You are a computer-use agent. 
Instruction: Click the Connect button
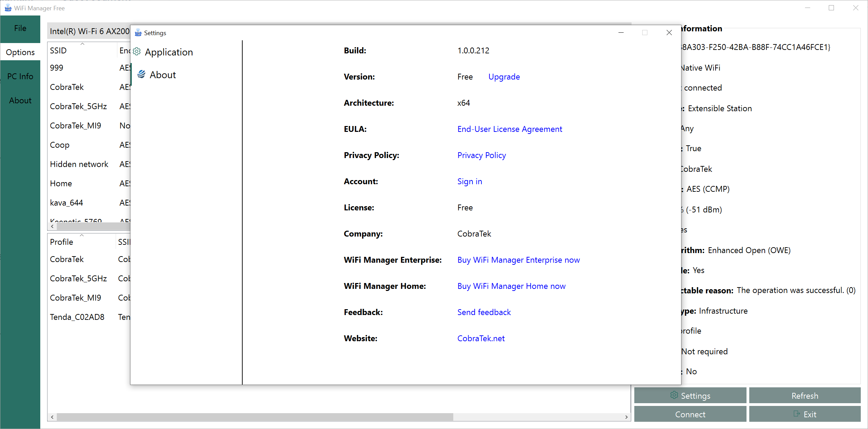pos(690,414)
